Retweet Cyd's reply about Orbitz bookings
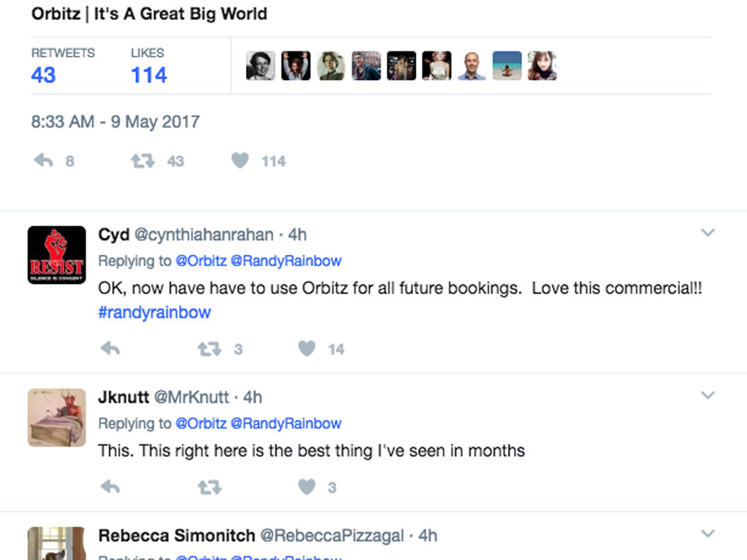Screen dimensions: 747x560 209,349
